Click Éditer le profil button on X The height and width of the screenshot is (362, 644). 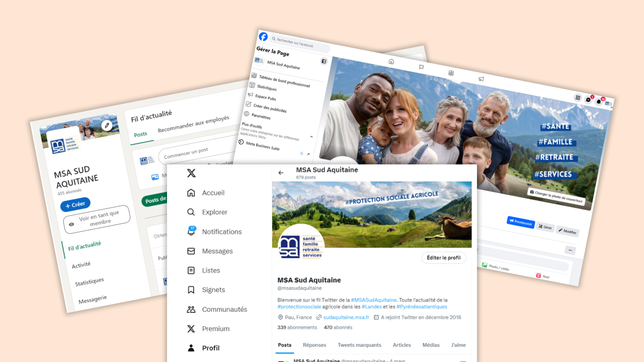pyautogui.click(x=443, y=257)
